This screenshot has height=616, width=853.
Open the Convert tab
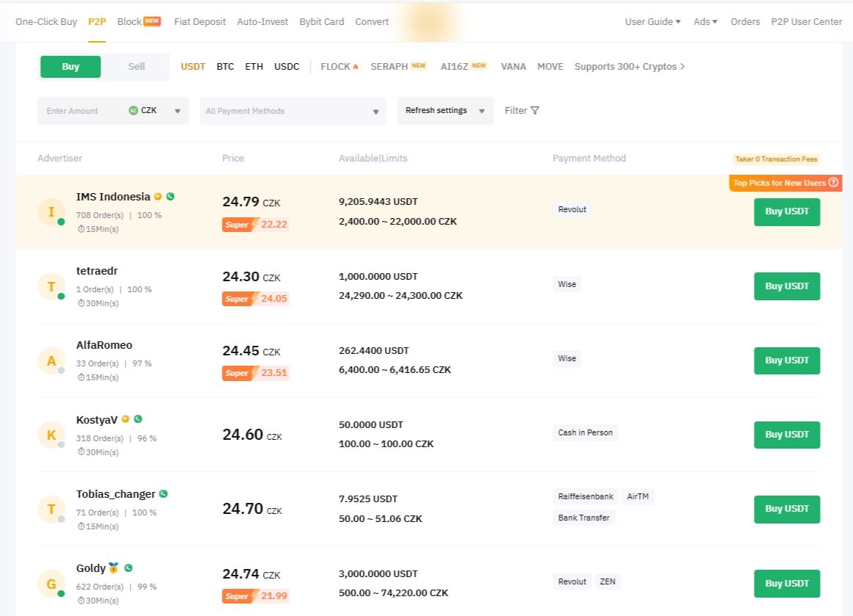tap(372, 22)
